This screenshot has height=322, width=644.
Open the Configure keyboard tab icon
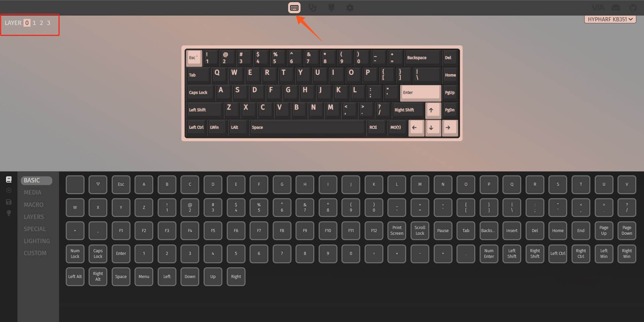[294, 8]
